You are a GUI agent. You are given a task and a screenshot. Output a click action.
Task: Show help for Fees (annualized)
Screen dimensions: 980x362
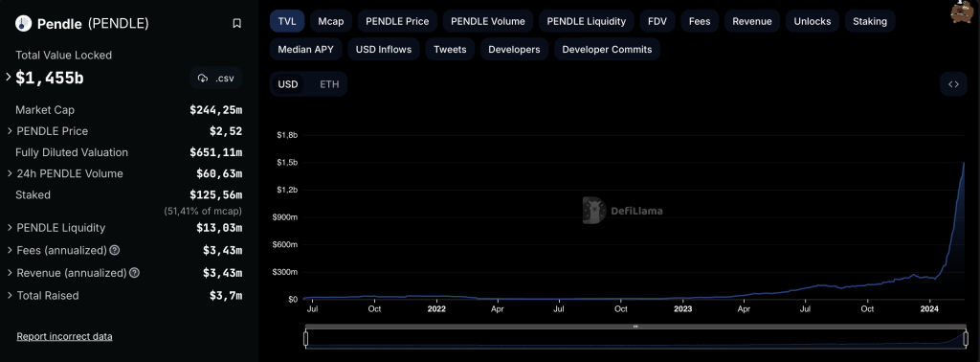pyautogui.click(x=115, y=250)
